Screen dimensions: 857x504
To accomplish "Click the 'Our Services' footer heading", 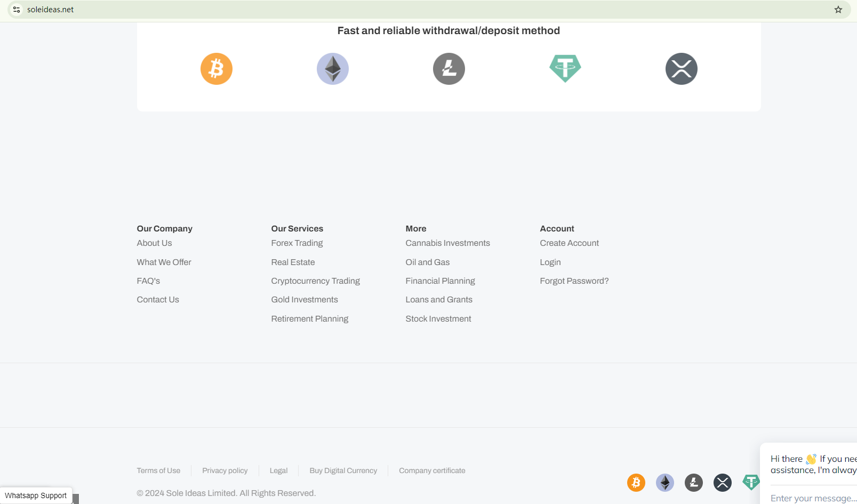I will [297, 229].
